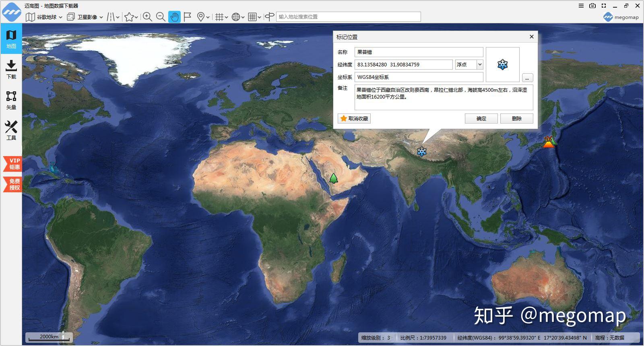Expand the road overlay dropdown arrow

pyautogui.click(x=118, y=17)
